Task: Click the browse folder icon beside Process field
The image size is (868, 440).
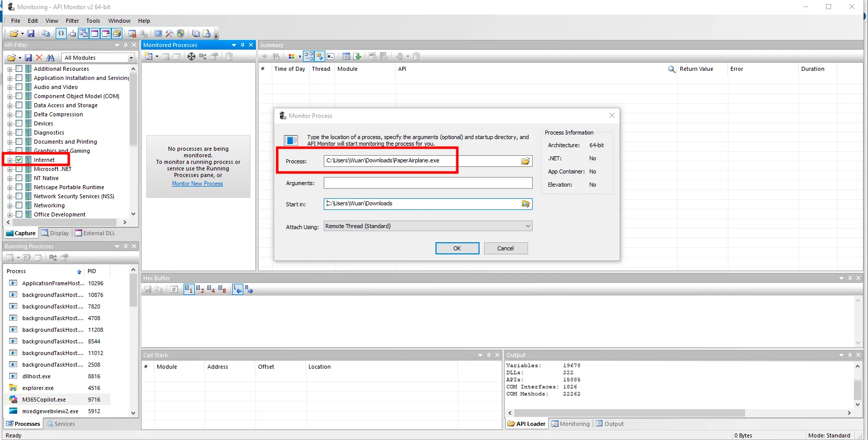Action: 526,161
